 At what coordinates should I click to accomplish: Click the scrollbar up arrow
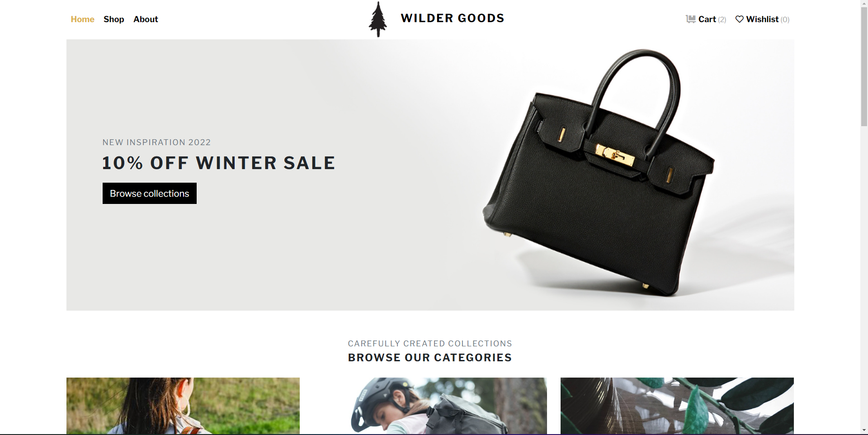pyautogui.click(x=864, y=4)
